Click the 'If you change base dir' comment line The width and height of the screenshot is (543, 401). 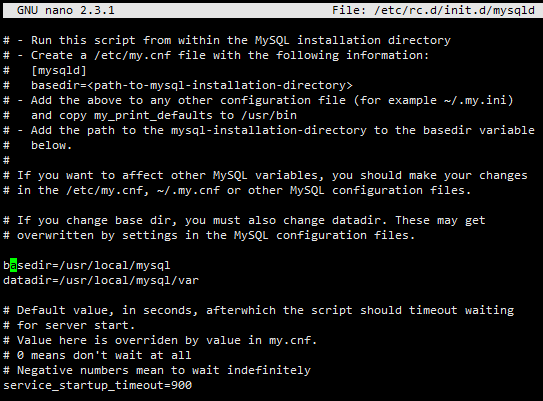(244, 220)
